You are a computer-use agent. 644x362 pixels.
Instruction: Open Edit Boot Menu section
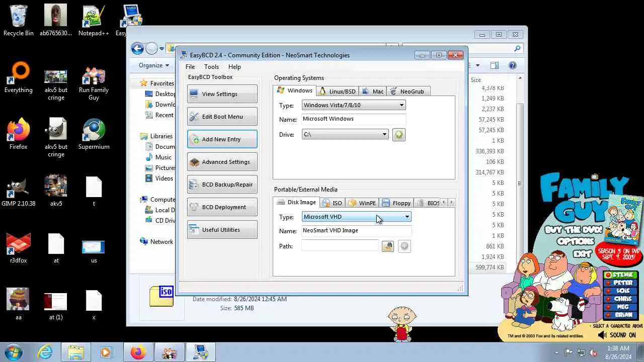222,117
